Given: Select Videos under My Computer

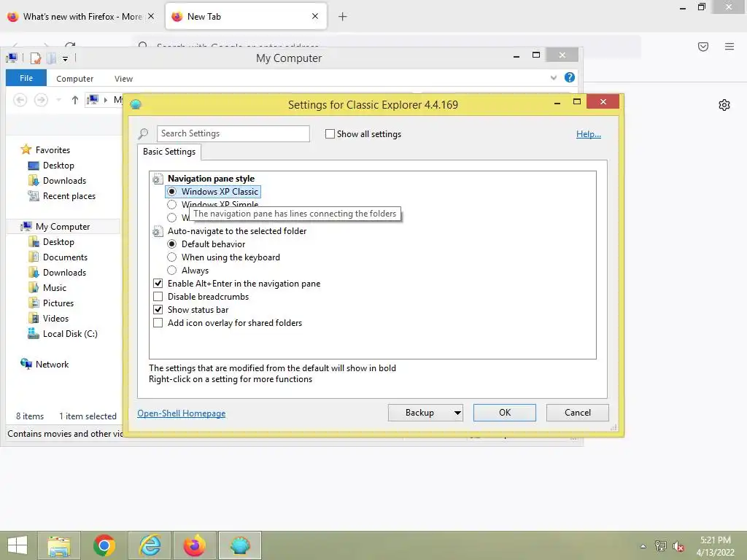Looking at the screenshot, I should (48, 319).
